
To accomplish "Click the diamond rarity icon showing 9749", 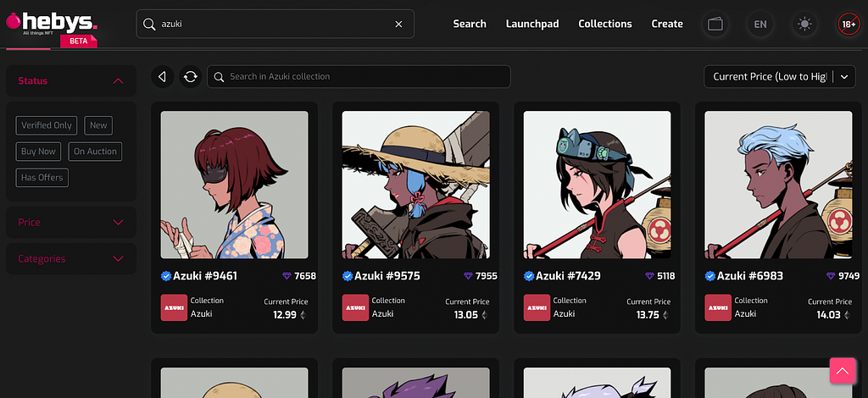I will coord(831,276).
